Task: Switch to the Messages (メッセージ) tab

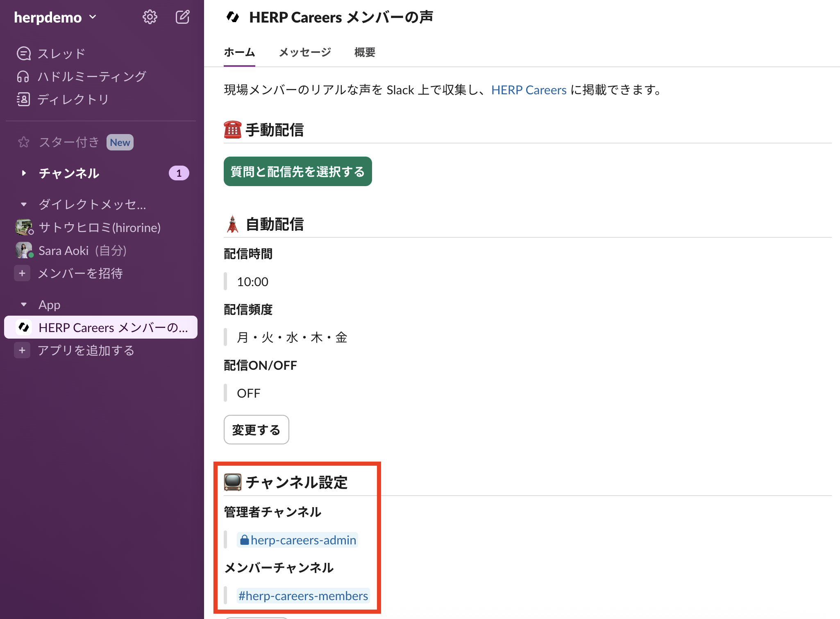Action: click(x=304, y=52)
